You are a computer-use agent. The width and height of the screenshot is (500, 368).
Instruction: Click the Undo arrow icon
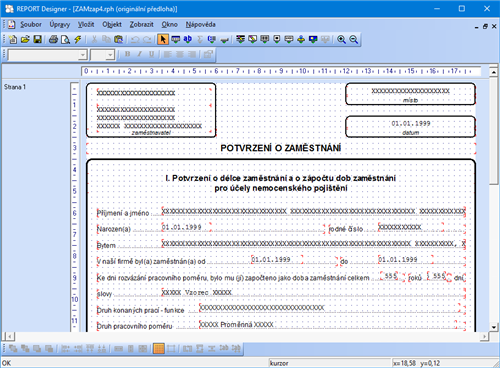tap(135, 39)
